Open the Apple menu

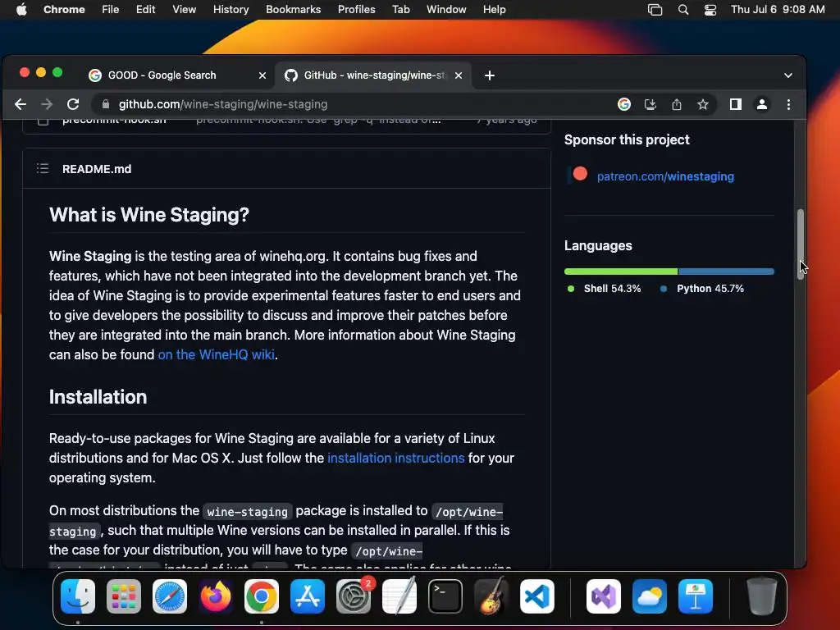[x=21, y=9]
